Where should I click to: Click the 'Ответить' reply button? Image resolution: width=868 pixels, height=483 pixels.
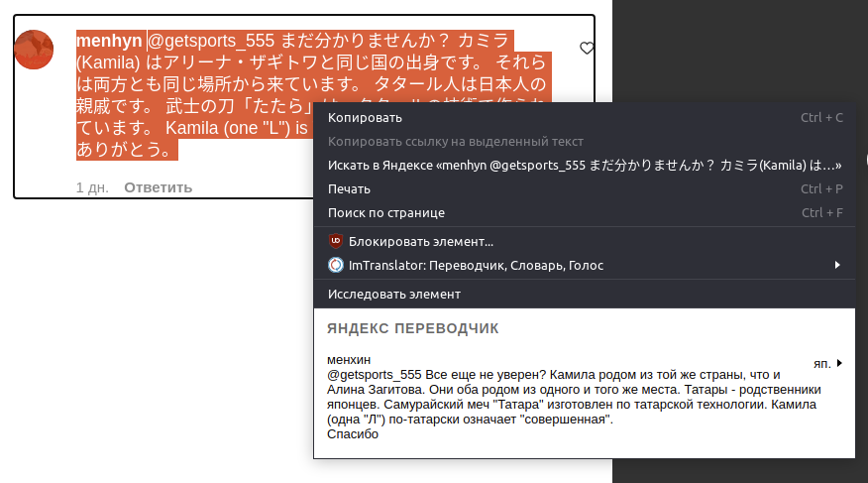tap(158, 187)
